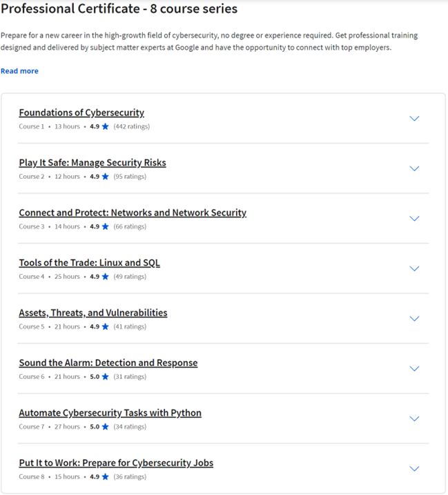Expand Put It to Work chevron
Image resolution: width=448 pixels, height=495 pixels.
(x=414, y=469)
